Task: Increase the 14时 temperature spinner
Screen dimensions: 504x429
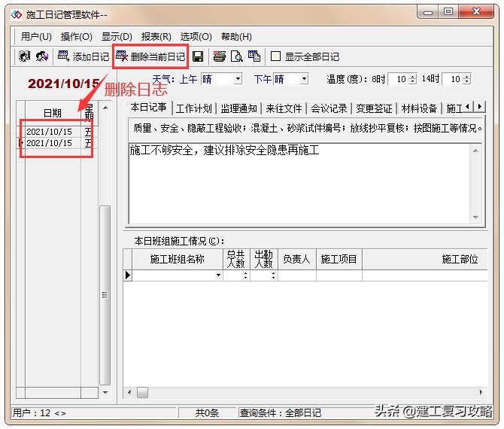Action: coord(467,76)
